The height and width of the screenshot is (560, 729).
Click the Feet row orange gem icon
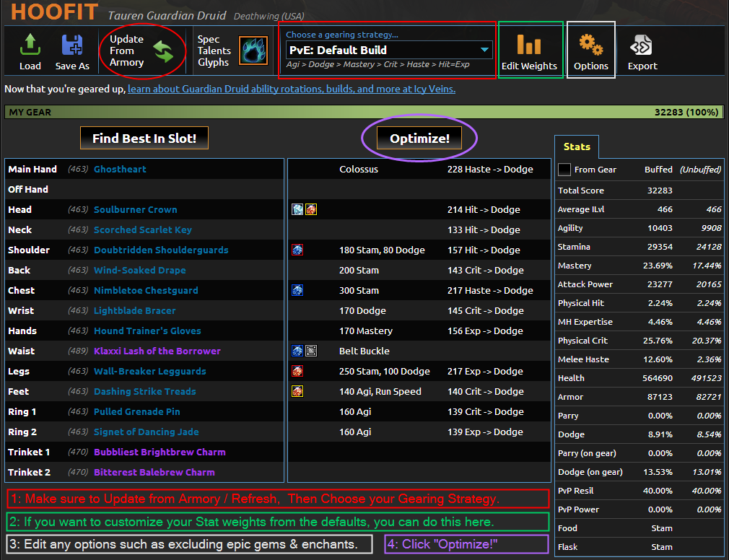pos(297,391)
